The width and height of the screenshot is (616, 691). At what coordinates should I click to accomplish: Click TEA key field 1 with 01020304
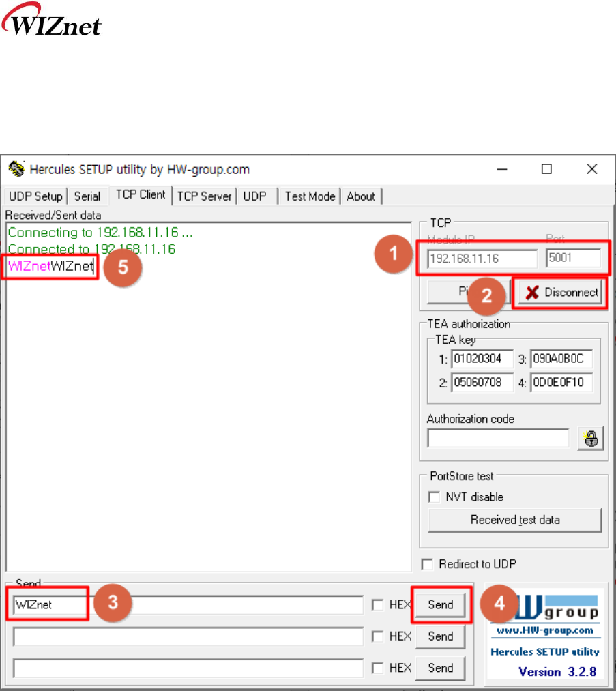(482, 359)
